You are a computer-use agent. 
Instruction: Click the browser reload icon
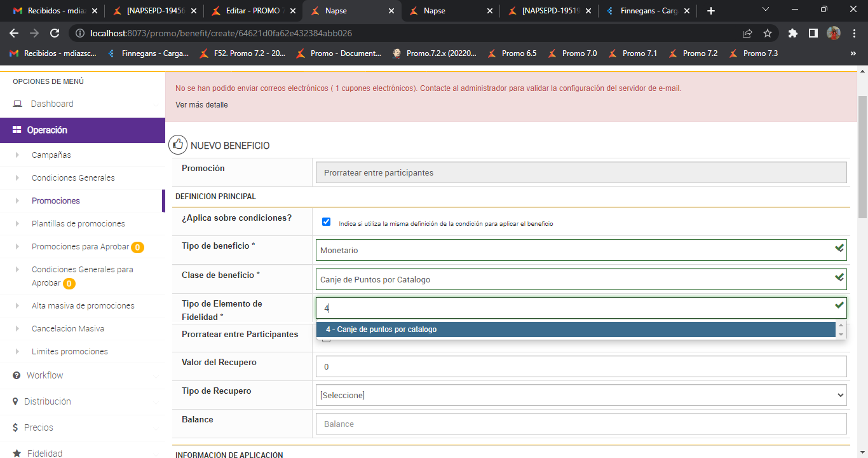click(55, 33)
